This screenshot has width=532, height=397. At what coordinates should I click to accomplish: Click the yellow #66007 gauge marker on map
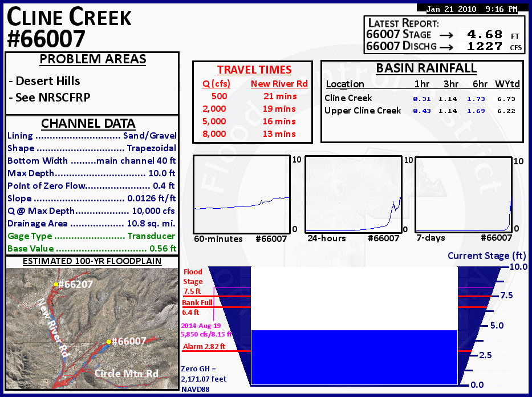click(x=108, y=342)
